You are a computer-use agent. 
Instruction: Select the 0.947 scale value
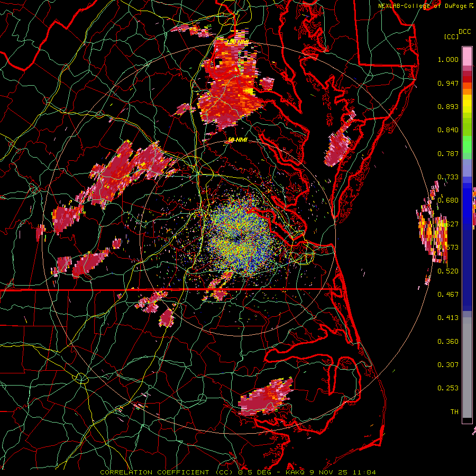point(448,83)
